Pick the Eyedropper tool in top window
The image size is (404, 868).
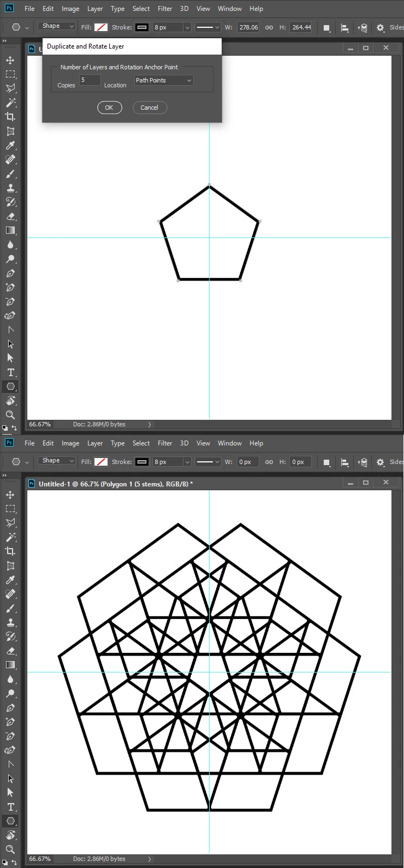click(x=10, y=145)
